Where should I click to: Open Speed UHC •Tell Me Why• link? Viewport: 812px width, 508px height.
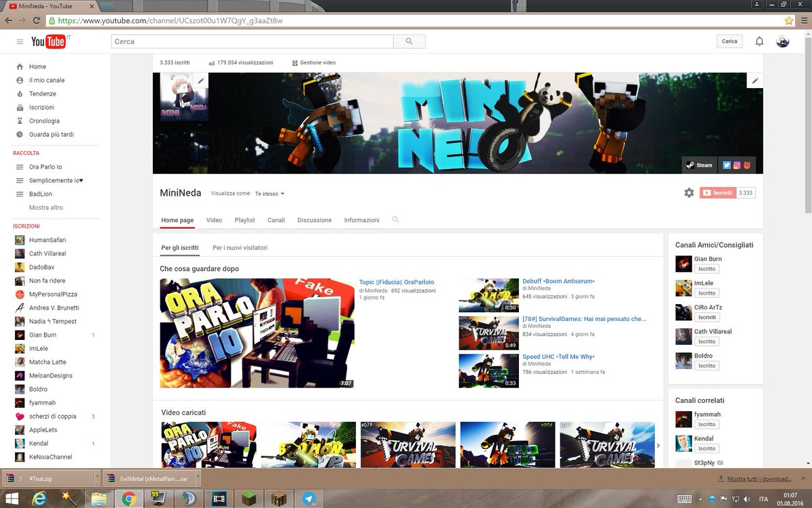[x=558, y=356]
